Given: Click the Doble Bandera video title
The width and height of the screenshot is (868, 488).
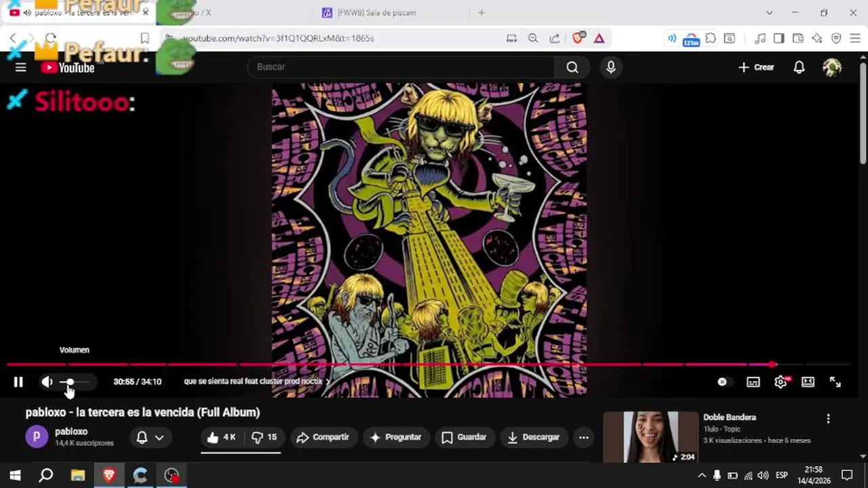Looking at the screenshot, I should coord(730,418).
